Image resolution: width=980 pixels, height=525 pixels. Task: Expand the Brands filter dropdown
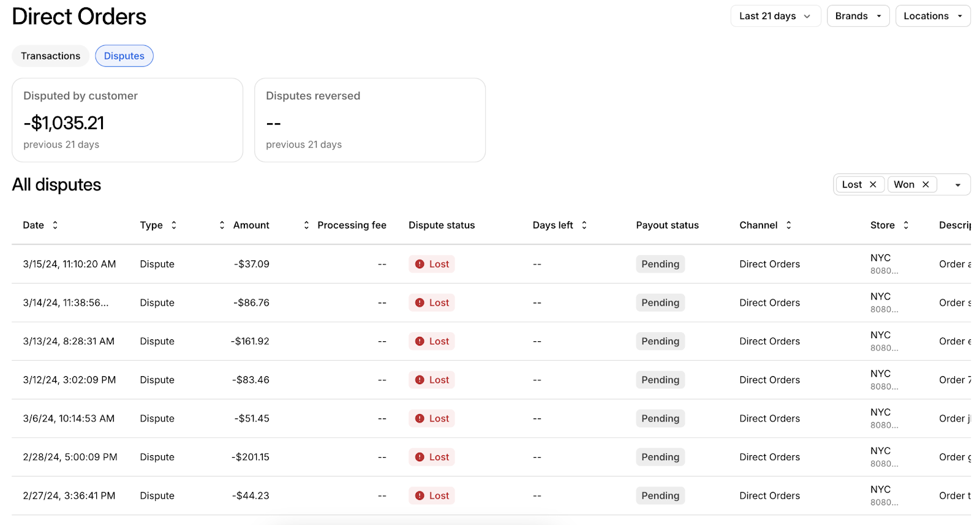tap(858, 16)
